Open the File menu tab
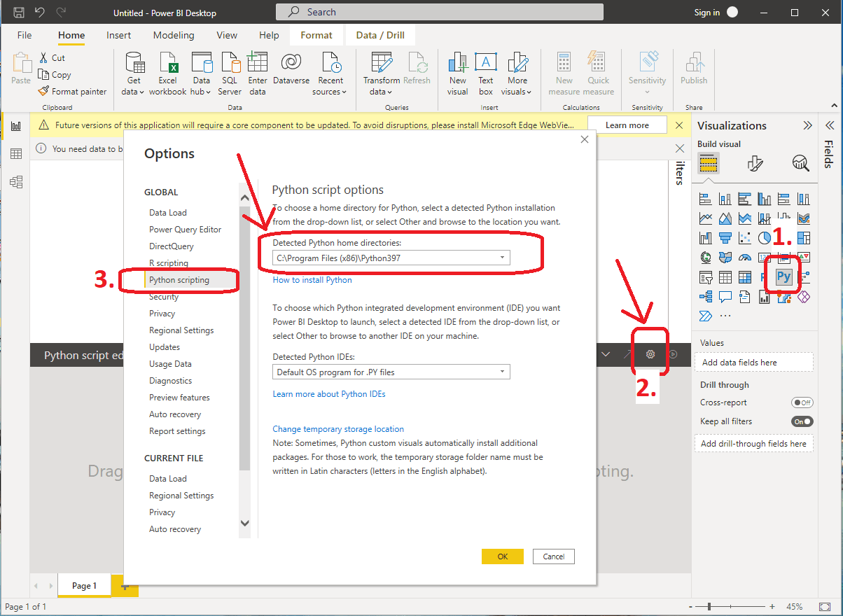This screenshot has width=843, height=616. [x=25, y=35]
